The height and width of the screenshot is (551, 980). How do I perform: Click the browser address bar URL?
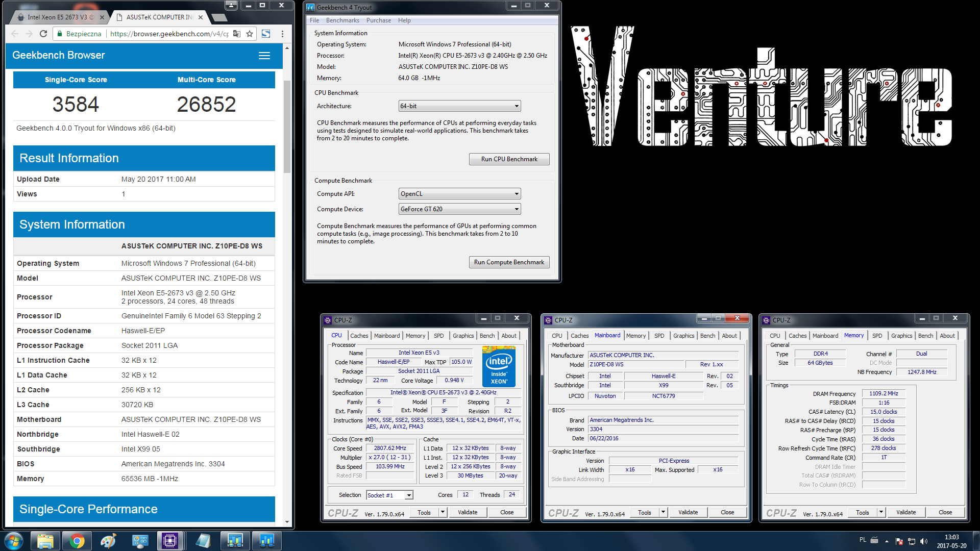click(169, 34)
